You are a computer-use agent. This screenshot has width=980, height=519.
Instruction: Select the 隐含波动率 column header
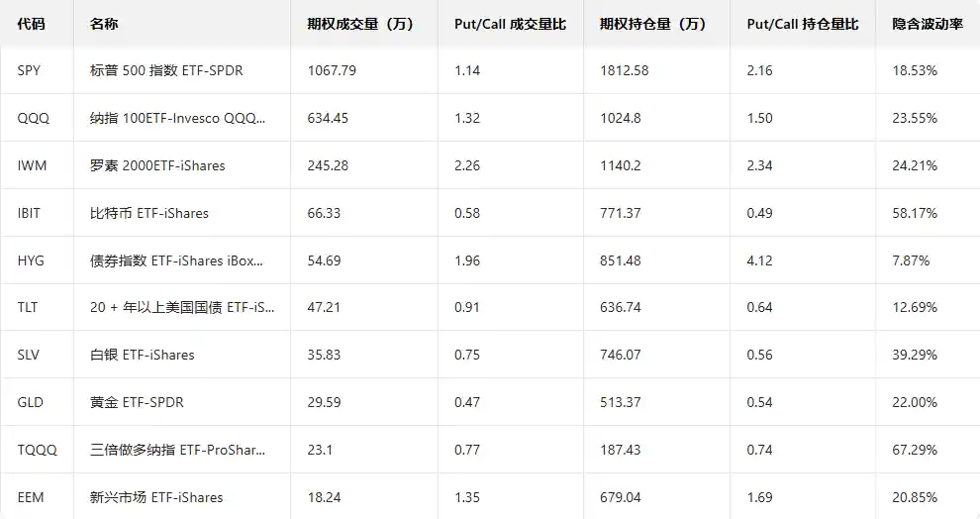(x=927, y=24)
